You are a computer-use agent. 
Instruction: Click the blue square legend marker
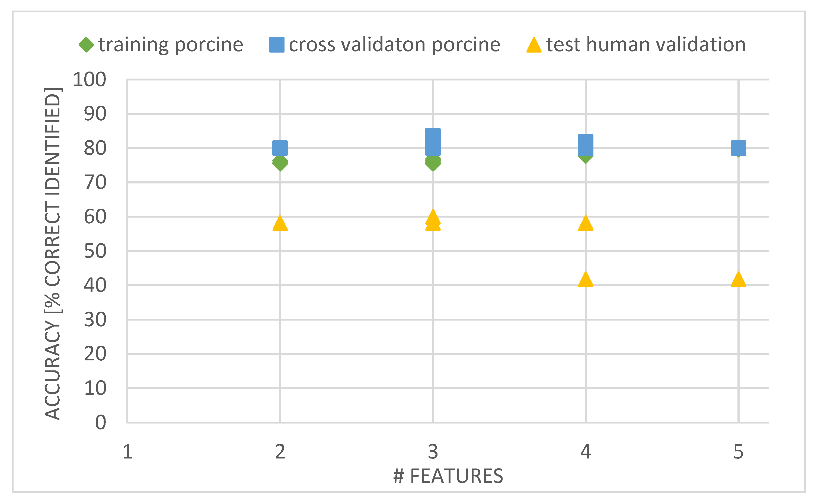[277, 45]
